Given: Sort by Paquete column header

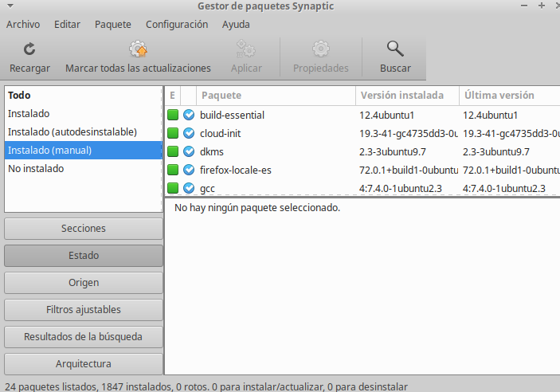Looking at the screenshot, I should [x=276, y=96].
